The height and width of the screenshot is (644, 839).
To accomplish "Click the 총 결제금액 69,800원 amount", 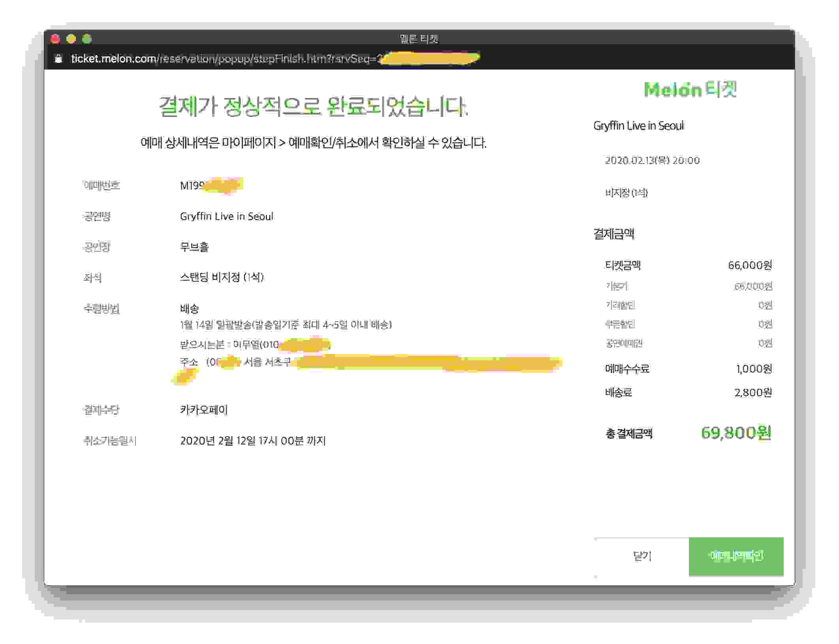I will pos(736,433).
